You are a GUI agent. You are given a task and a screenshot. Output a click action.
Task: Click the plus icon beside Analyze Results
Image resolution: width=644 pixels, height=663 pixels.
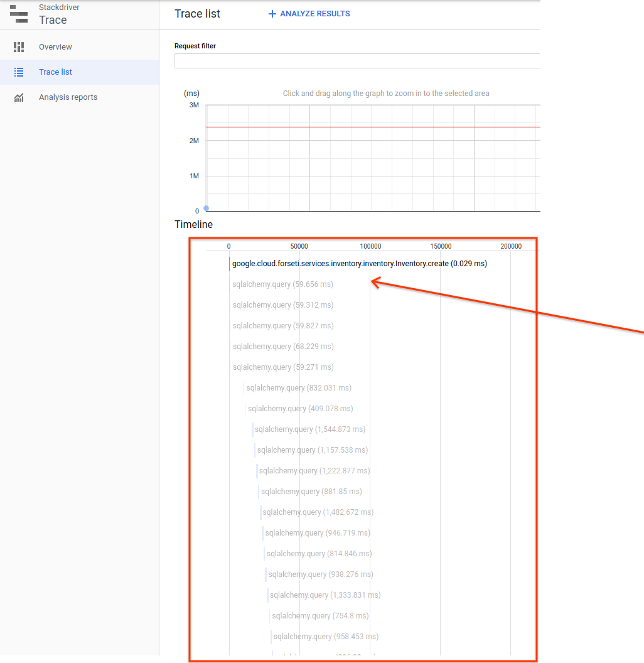pos(272,14)
